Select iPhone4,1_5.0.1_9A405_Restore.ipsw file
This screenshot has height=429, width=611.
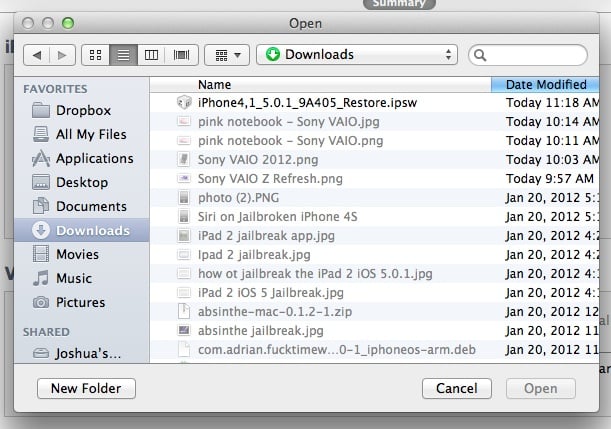click(x=374, y=102)
